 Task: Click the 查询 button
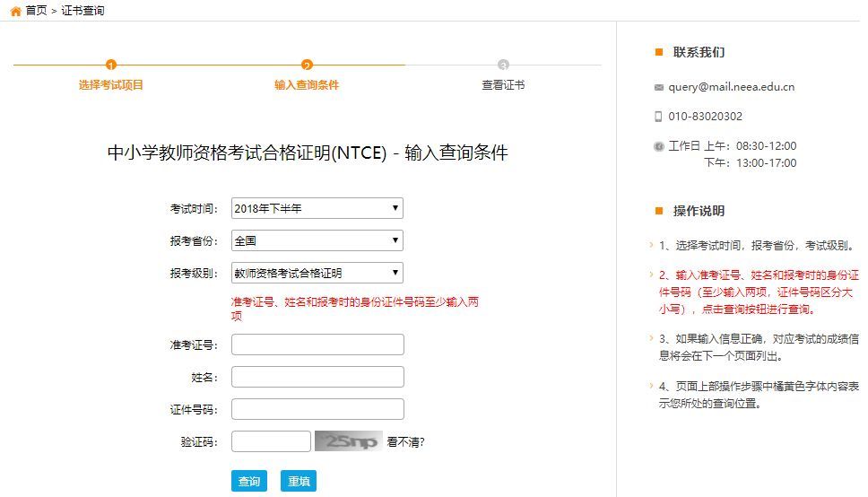[249, 481]
